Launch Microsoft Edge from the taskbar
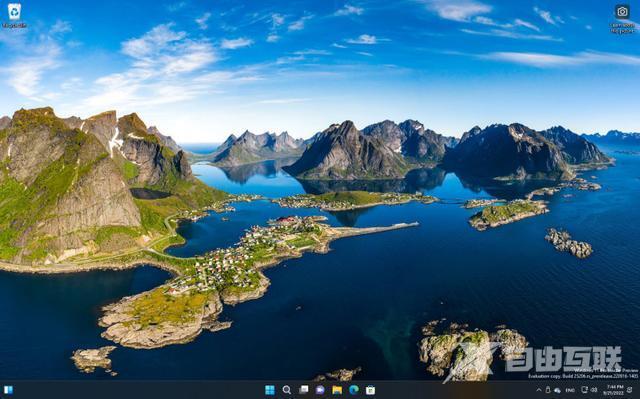Viewport: 640px width, 399px height. pyautogui.click(x=354, y=390)
